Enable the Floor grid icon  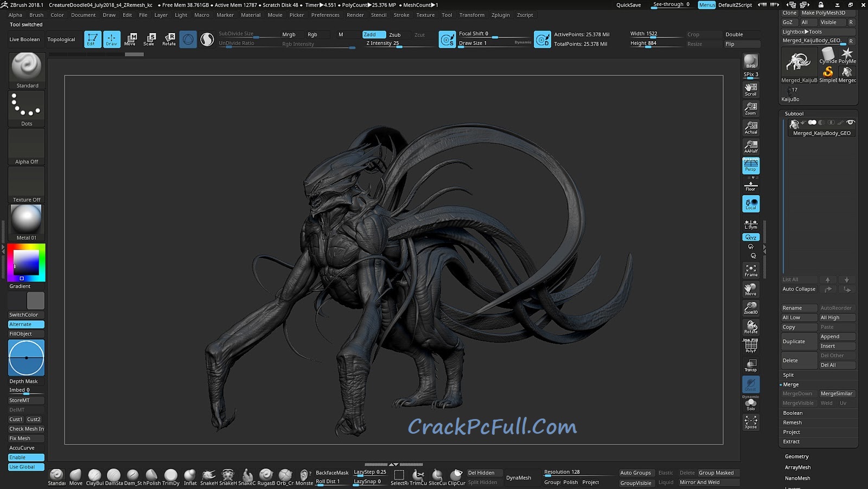(751, 185)
